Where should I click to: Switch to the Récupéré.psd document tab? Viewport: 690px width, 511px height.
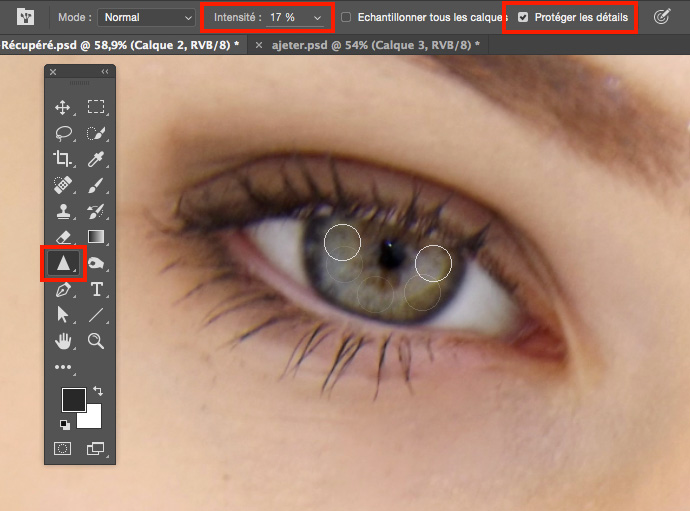point(118,46)
